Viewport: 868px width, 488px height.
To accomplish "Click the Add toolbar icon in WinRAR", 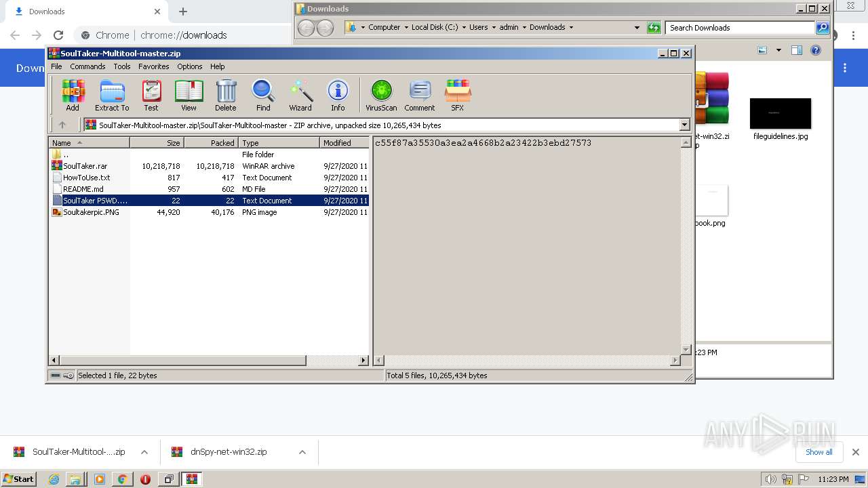I will click(73, 95).
